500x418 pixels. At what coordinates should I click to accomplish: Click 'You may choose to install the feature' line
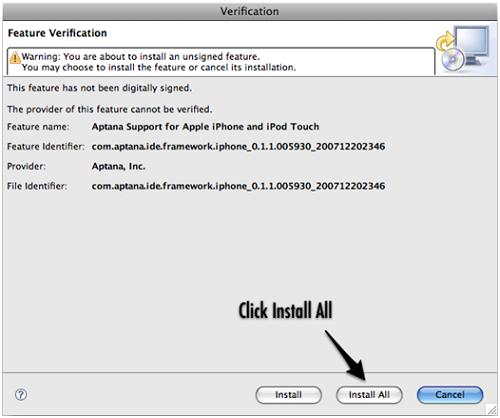coord(159,67)
